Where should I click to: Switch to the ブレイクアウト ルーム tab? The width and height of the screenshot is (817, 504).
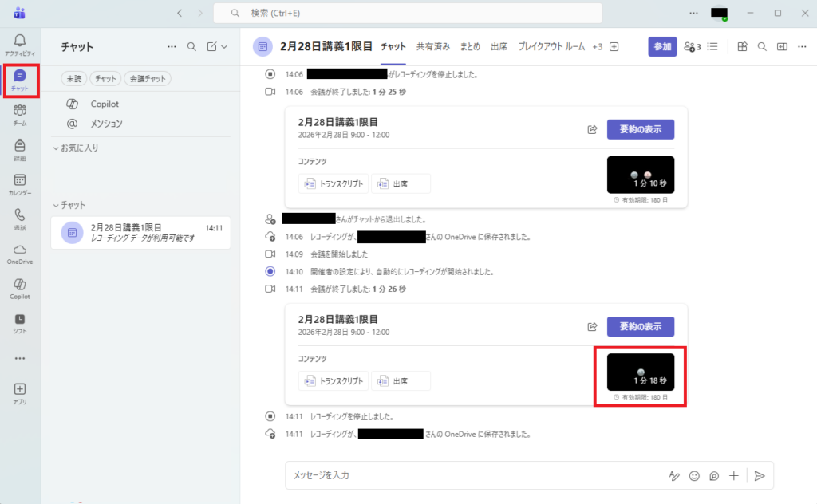pos(551,46)
